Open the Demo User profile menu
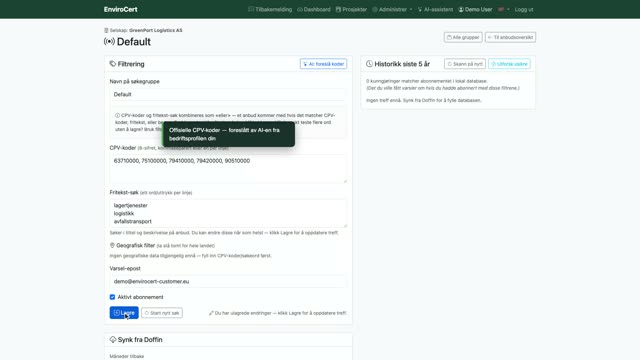 pyautogui.click(x=475, y=9)
